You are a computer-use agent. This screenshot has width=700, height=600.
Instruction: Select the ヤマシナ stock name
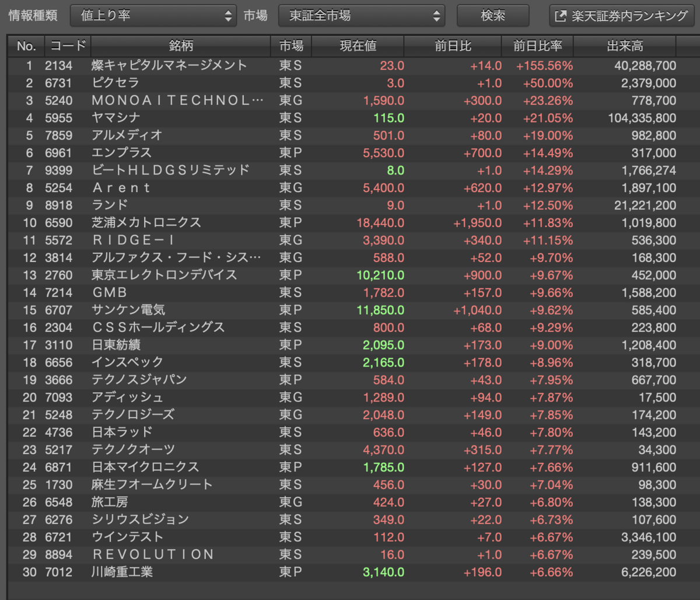[116, 118]
